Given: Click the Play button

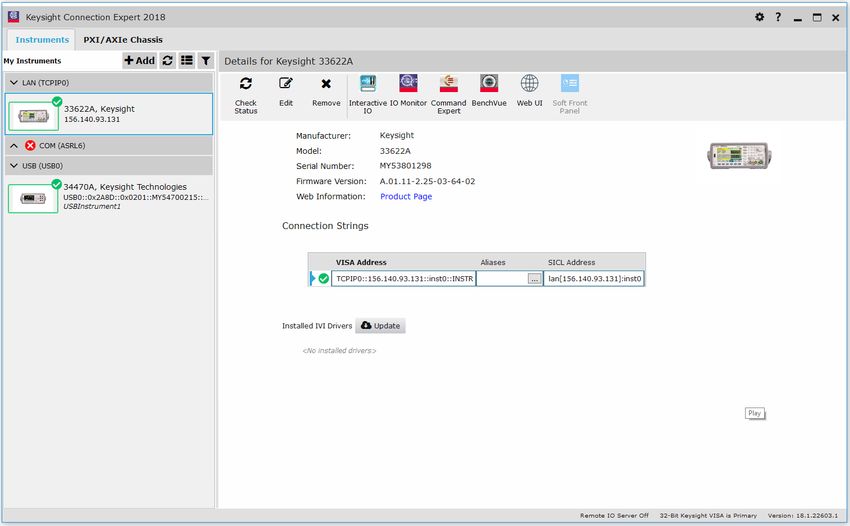Looking at the screenshot, I should (755, 413).
